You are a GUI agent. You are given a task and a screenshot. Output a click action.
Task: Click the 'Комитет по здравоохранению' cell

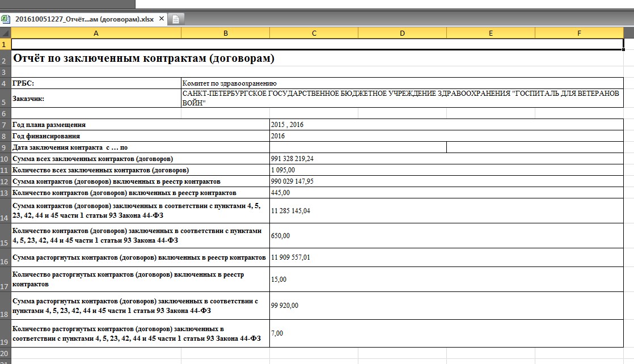pyautogui.click(x=402, y=83)
